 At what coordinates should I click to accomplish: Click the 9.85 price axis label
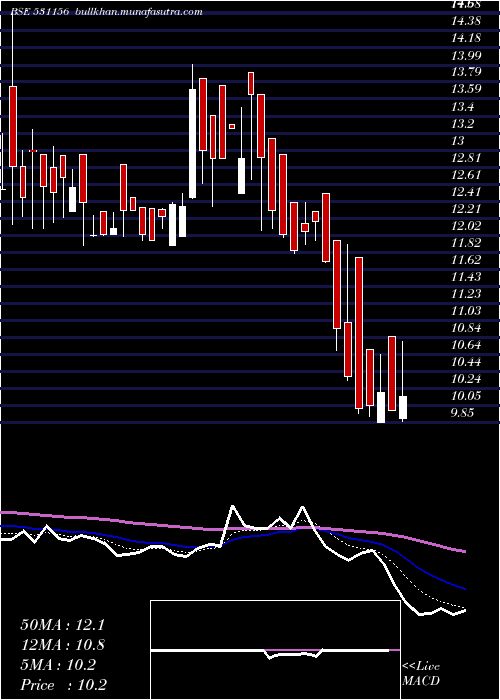[x=463, y=412]
